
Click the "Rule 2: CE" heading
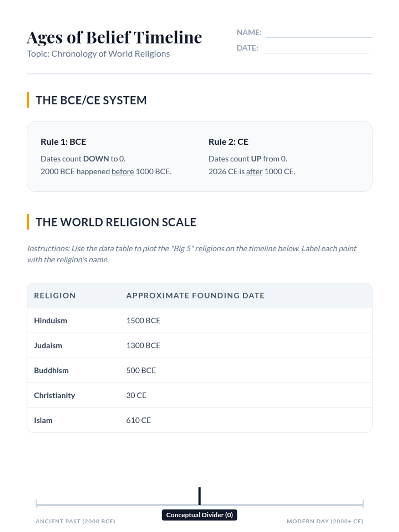coord(228,142)
